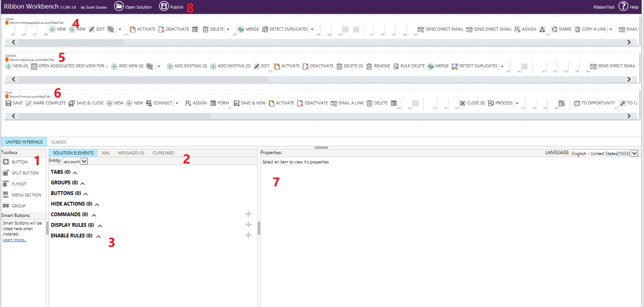Click the Publish save icon
The image size is (644, 307).
click(164, 6)
